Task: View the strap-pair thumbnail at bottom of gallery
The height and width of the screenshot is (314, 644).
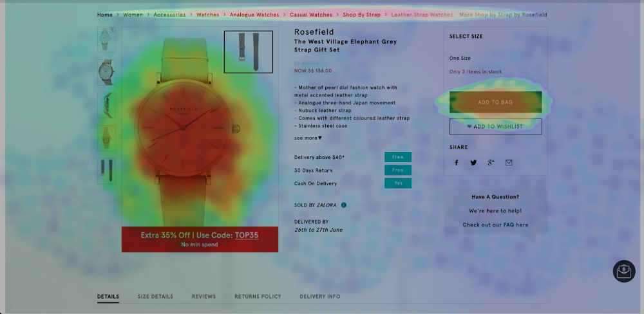Action: (x=106, y=171)
